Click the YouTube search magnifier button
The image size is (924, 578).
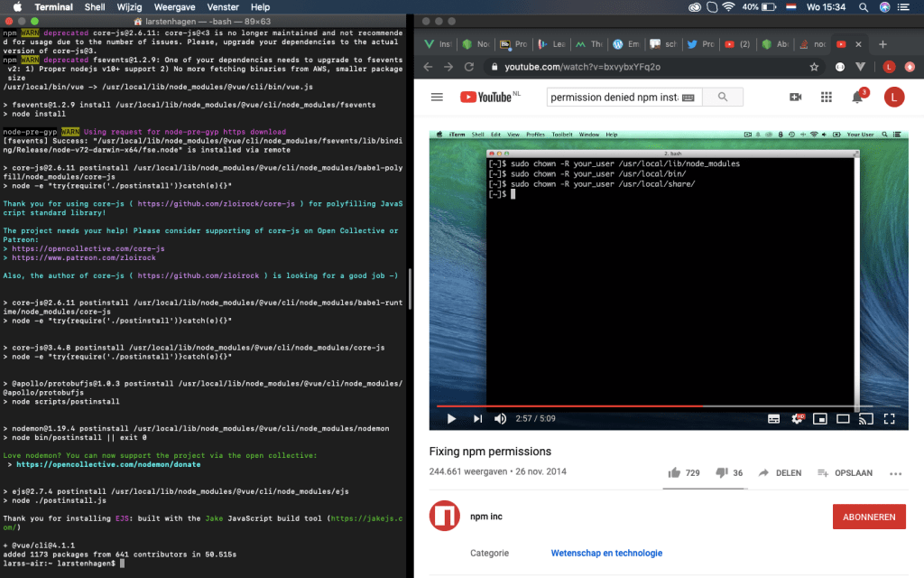[x=723, y=97]
